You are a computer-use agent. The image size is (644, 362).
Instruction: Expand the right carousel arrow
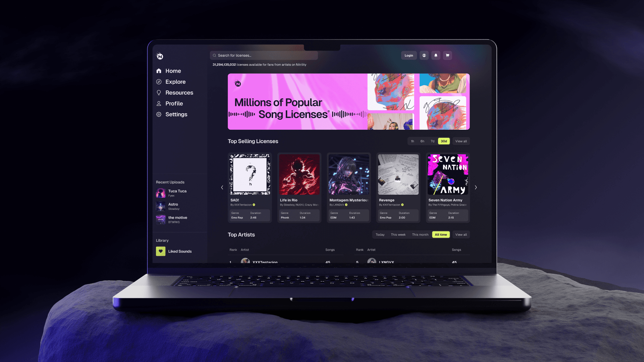[476, 187]
